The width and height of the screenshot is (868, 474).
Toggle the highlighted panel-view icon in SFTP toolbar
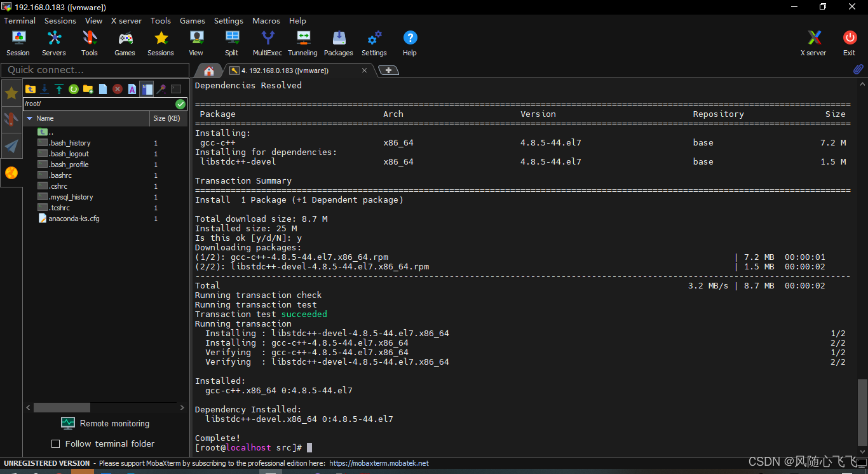[147, 89]
